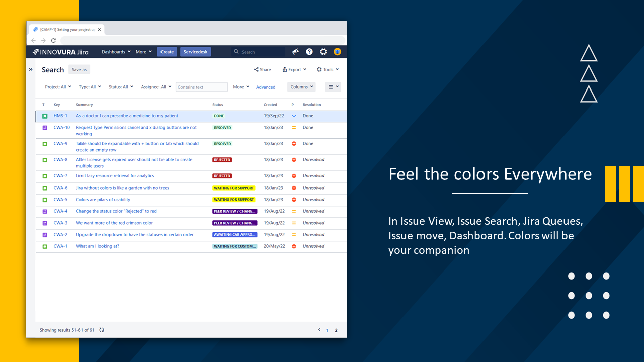Open the More menu in navigation bar
The height and width of the screenshot is (362, 644).
pos(143,52)
